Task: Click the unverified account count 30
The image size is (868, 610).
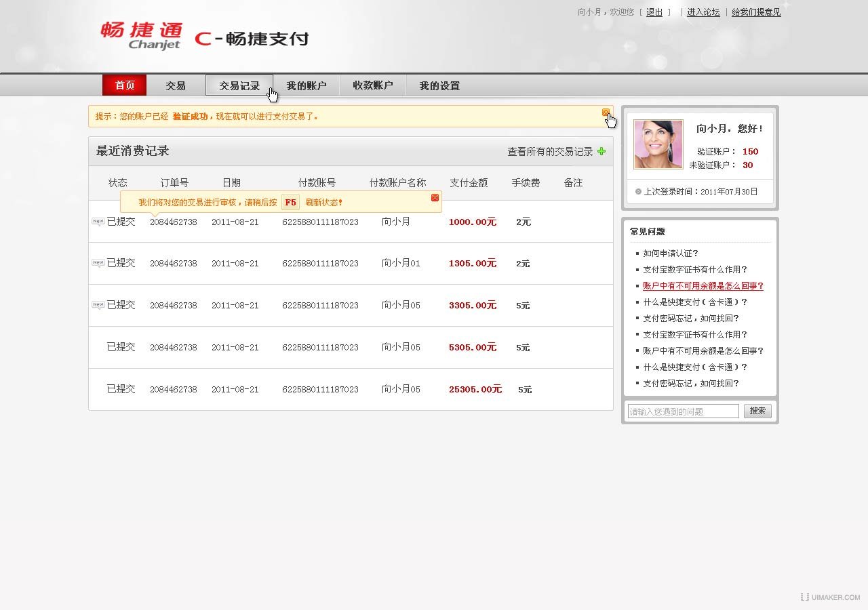Action: coord(747,165)
